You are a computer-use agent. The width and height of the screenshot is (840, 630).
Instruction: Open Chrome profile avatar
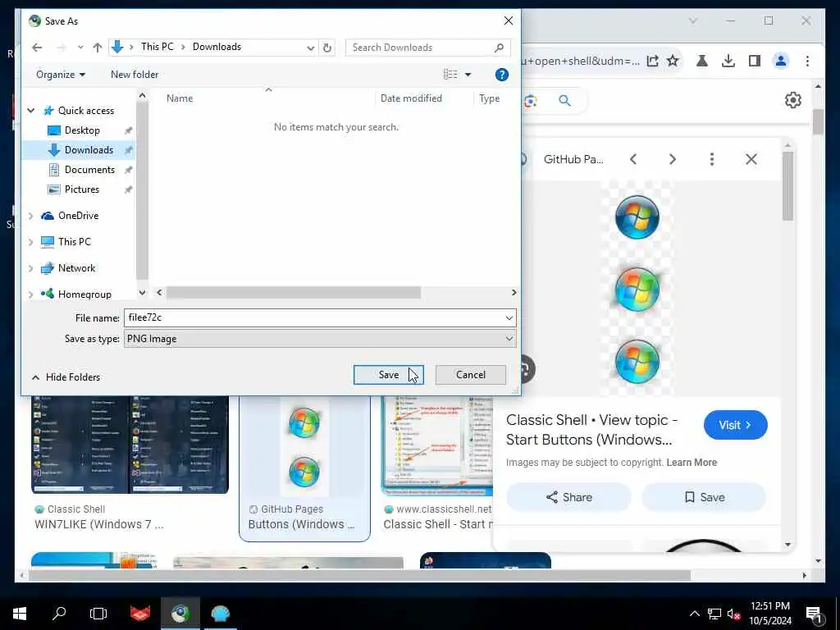click(x=781, y=61)
